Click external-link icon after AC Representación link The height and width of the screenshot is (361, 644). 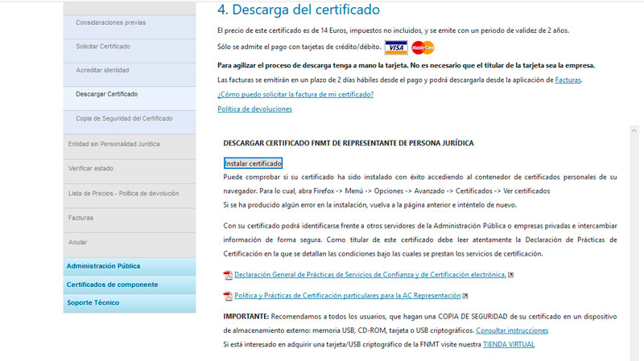(465, 296)
